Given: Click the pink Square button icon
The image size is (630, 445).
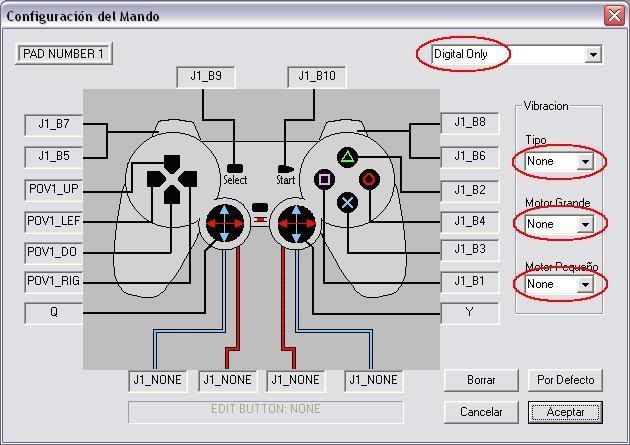Looking at the screenshot, I should point(325,180).
